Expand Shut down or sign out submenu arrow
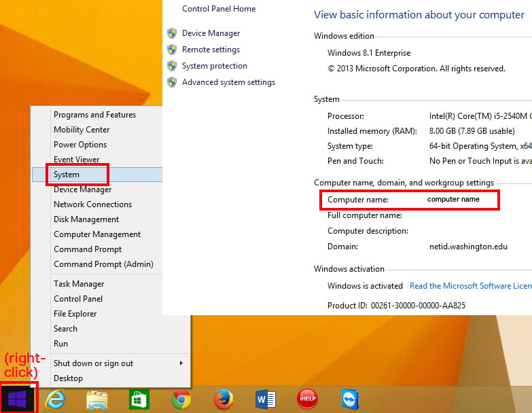This screenshot has height=413, width=532. pyautogui.click(x=181, y=363)
